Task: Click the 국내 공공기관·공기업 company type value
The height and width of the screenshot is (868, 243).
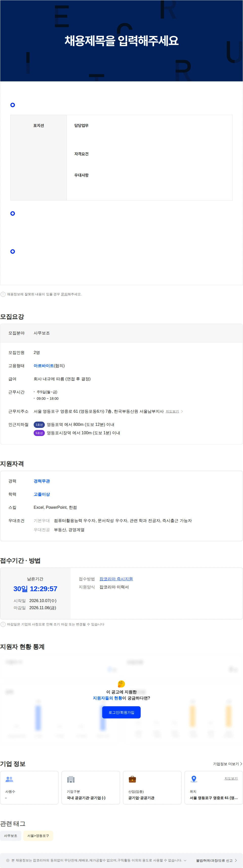Action: coord(86,798)
